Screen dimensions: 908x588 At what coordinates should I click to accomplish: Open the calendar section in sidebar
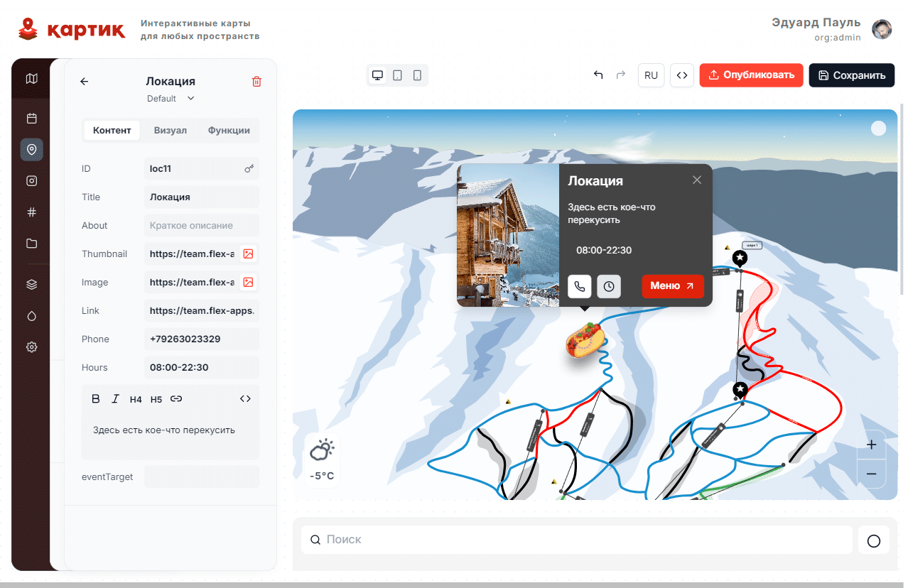coord(31,119)
